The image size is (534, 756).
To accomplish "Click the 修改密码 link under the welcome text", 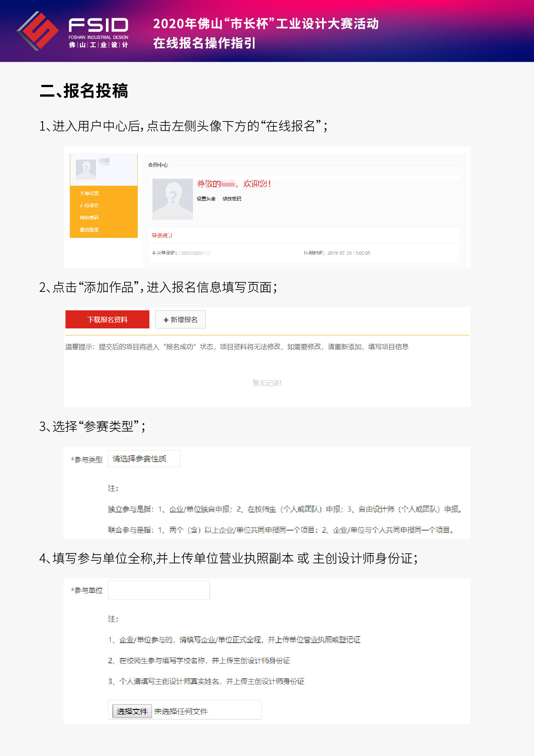I will [x=232, y=199].
